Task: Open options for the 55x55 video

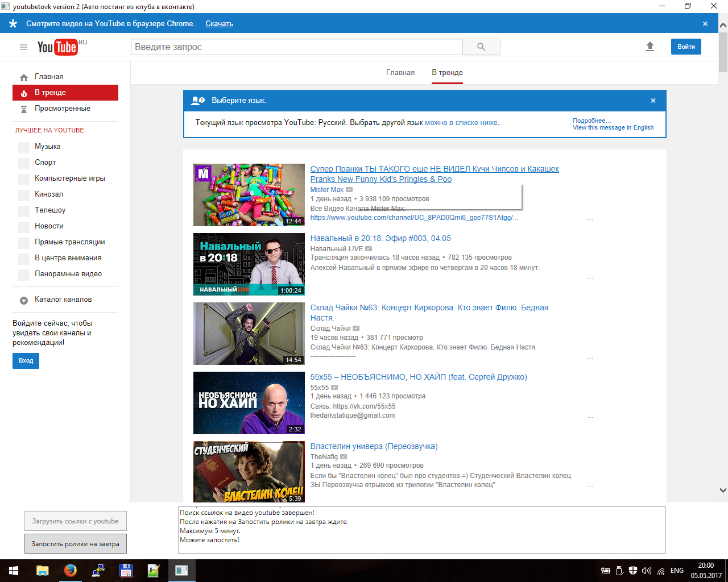Action: coord(590,417)
